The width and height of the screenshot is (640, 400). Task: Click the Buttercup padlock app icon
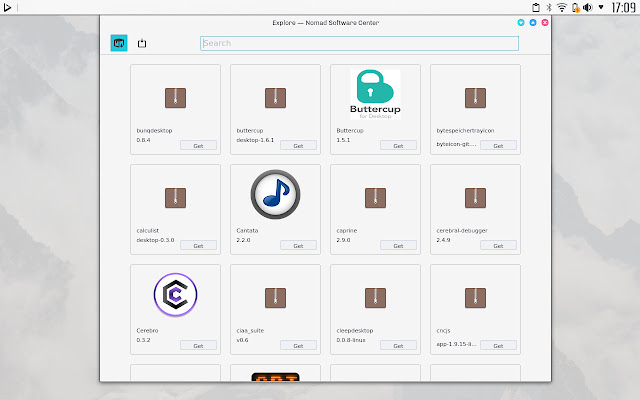pos(375,95)
